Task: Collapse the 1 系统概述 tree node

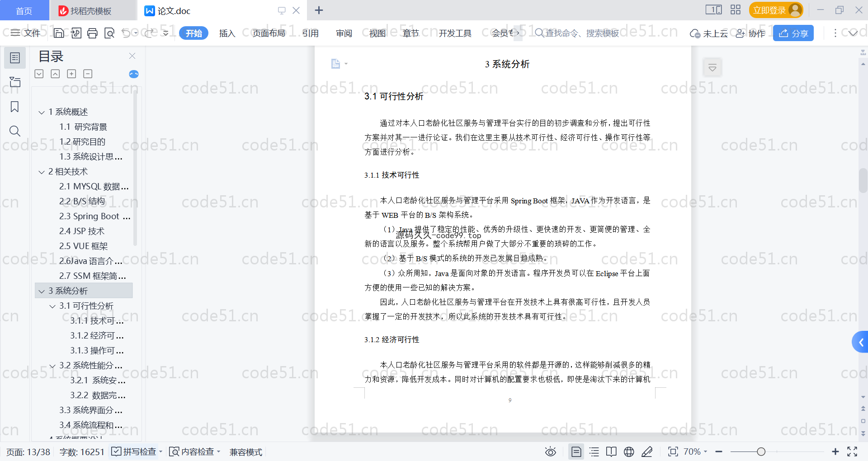Action: tap(42, 112)
